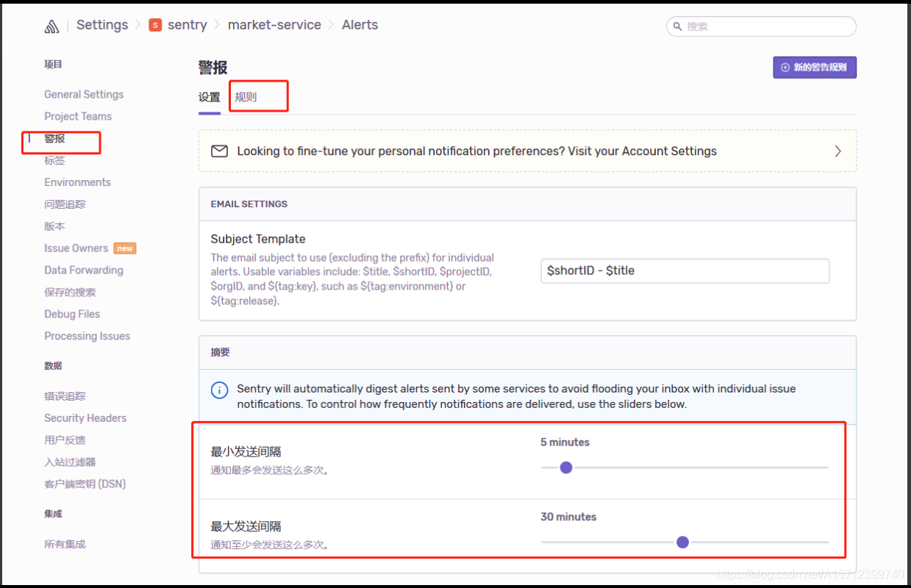Click the 新的警告规则 button
This screenshot has height=588, width=911.
pos(815,68)
